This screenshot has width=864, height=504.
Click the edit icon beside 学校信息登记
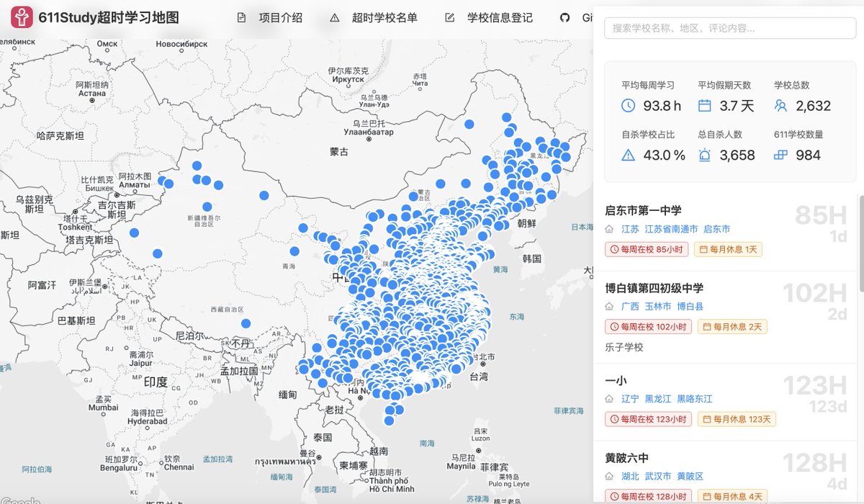coord(450,18)
